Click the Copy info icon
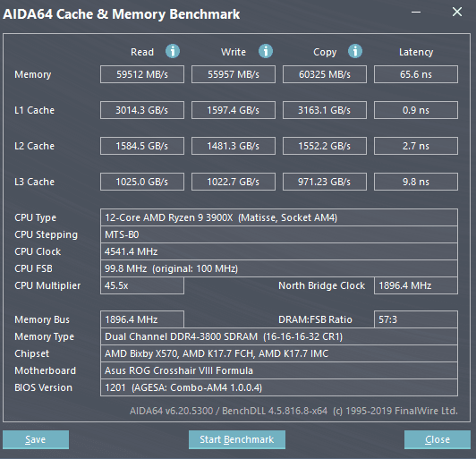The width and height of the screenshot is (476, 459). click(355, 51)
